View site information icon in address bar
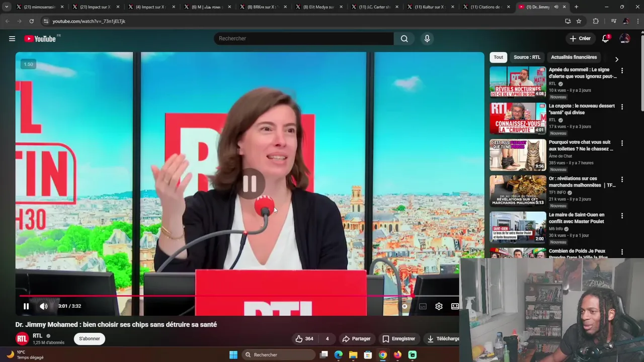This screenshot has height=362, width=644. coord(46,21)
